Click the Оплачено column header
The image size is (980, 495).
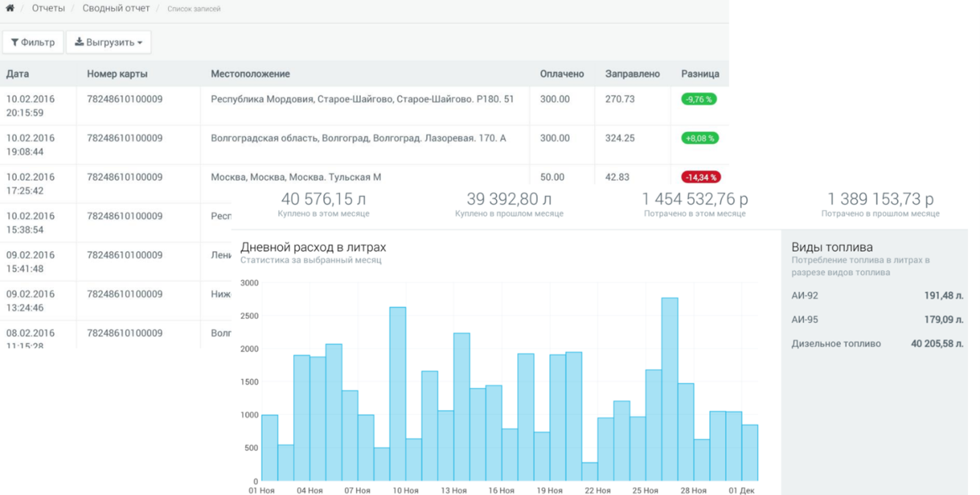coord(562,74)
